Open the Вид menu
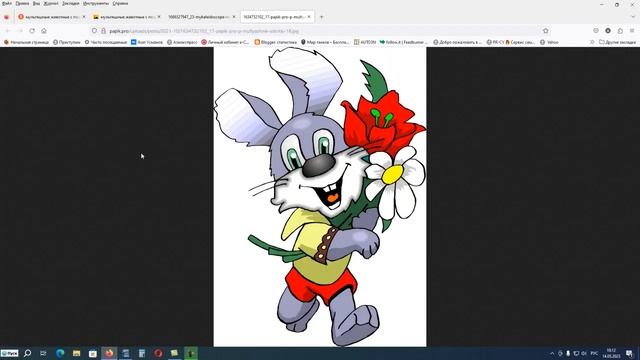 (x=36, y=3)
